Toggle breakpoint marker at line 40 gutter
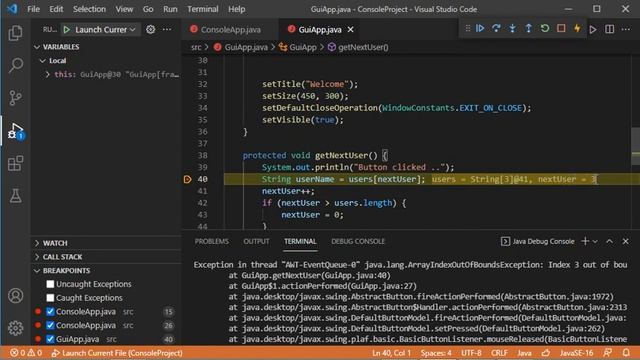Image resolution: width=640 pixels, height=360 pixels. pos(187,179)
